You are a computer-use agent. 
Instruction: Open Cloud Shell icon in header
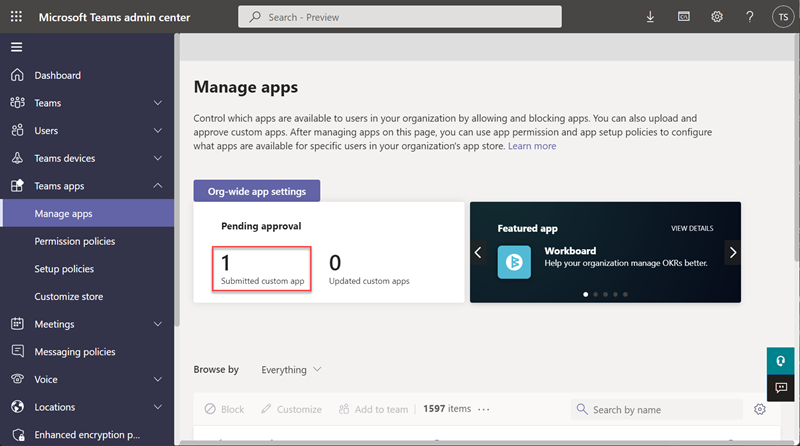pyautogui.click(x=684, y=17)
